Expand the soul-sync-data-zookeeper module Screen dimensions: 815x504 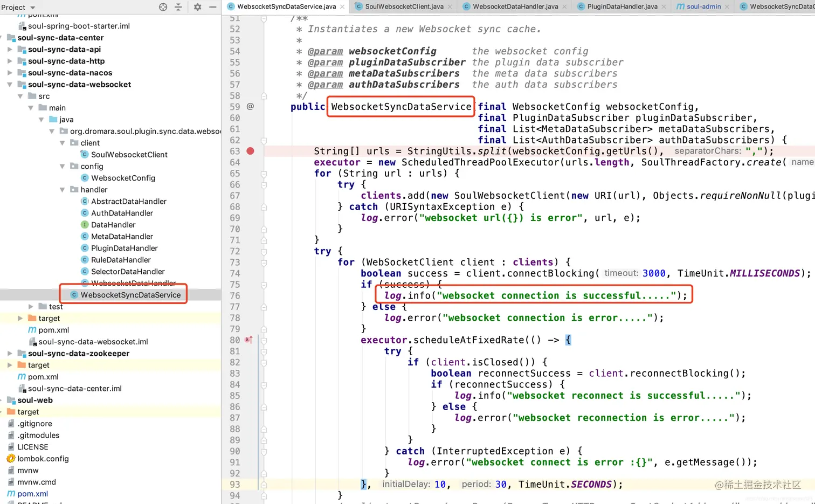(x=10, y=354)
